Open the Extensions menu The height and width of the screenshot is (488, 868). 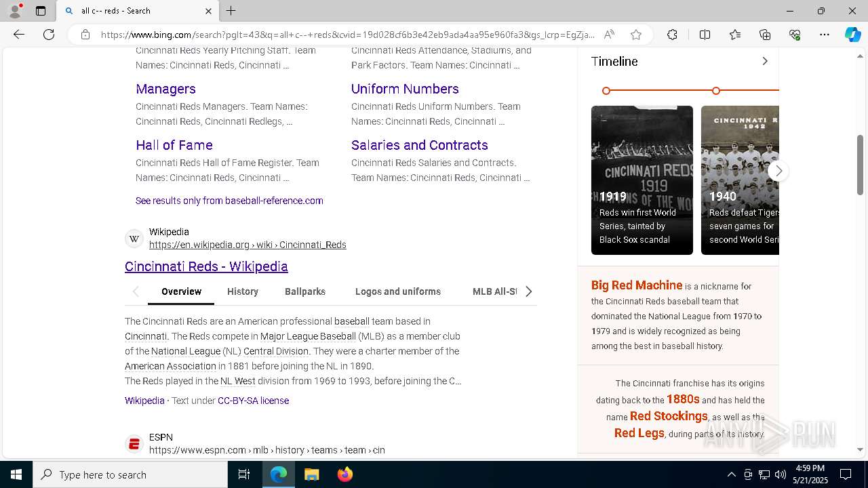point(672,35)
